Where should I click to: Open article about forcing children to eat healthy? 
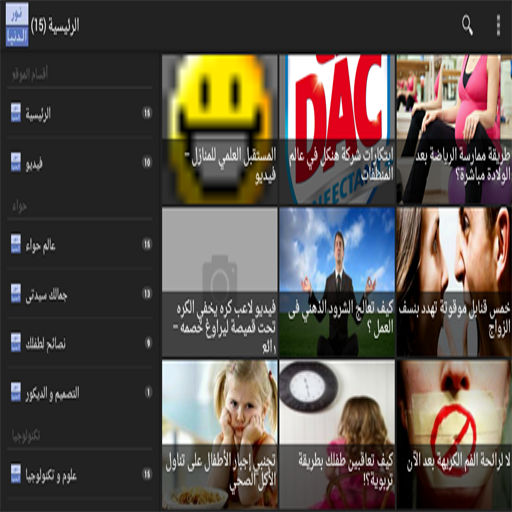coord(220,435)
